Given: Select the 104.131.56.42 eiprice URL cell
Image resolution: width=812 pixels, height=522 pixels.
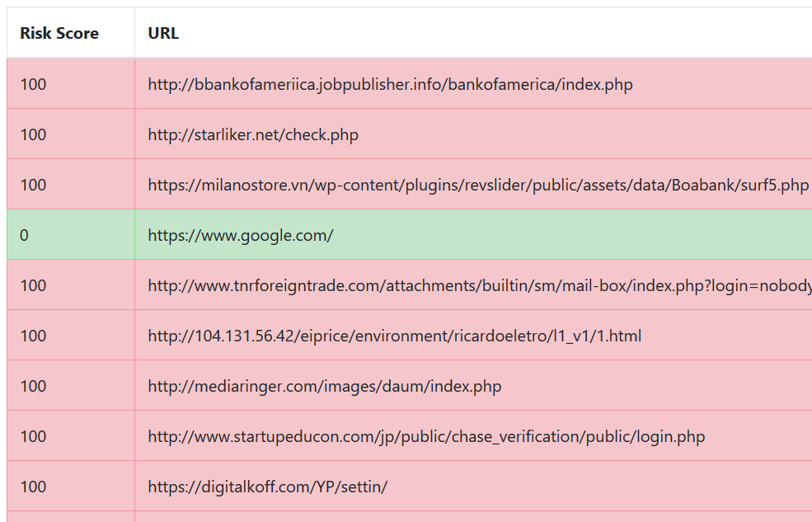Looking at the screenshot, I should pos(473,335).
